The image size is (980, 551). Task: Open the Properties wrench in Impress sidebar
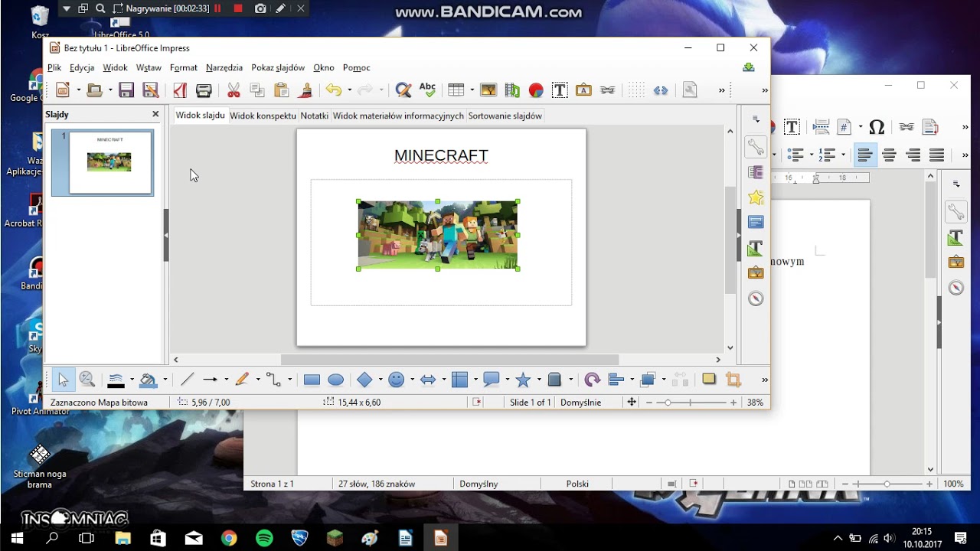(756, 147)
